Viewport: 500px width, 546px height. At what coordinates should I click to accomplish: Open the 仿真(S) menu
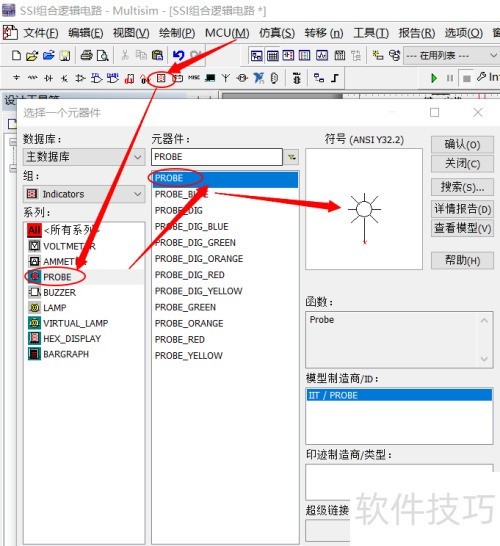pyautogui.click(x=277, y=33)
